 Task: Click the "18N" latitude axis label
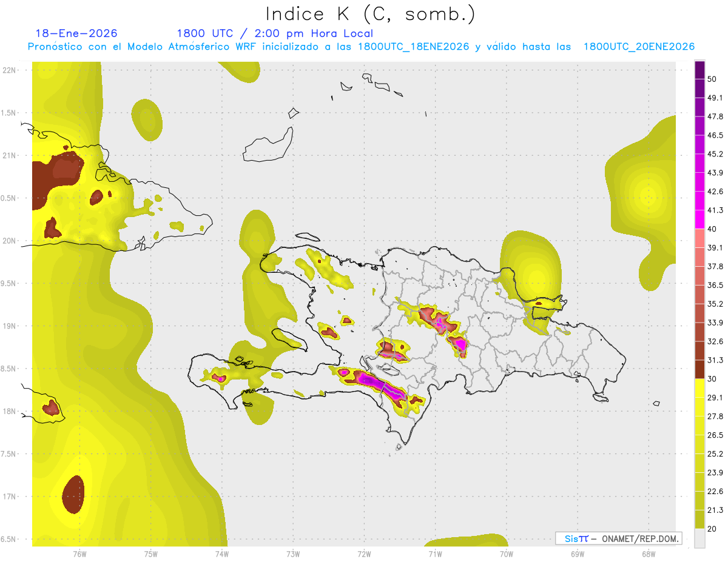[x=10, y=412]
